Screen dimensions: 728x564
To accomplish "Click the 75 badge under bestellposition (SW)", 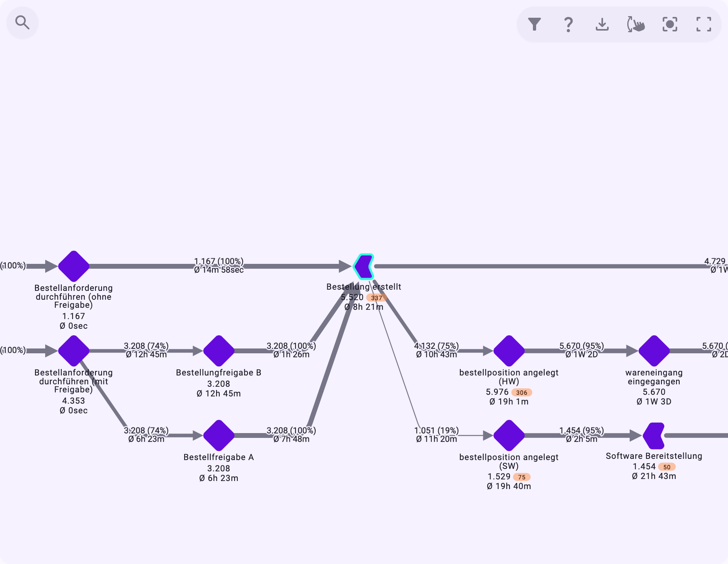I will pos(522,477).
